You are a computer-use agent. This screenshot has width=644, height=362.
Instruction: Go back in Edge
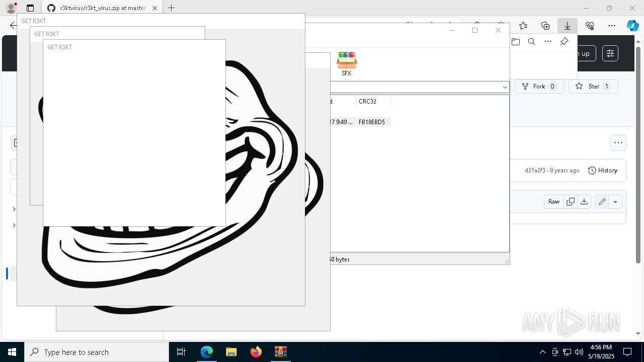pos(13,26)
